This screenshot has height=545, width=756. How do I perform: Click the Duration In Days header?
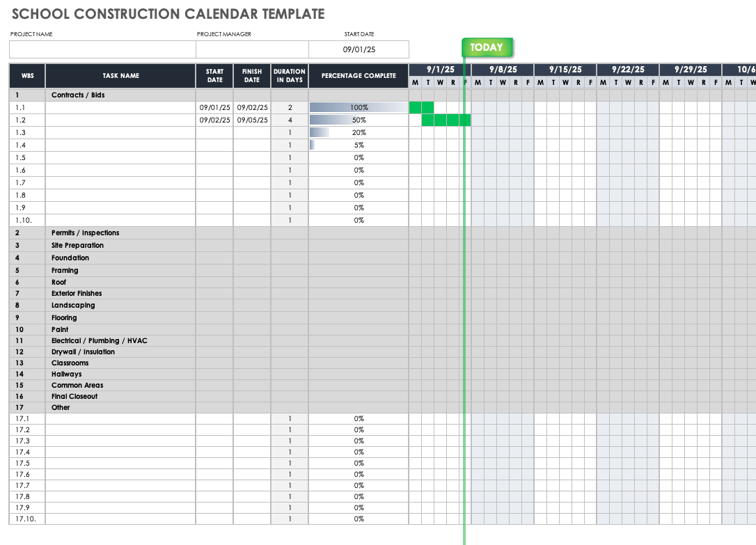pyautogui.click(x=290, y=76)
